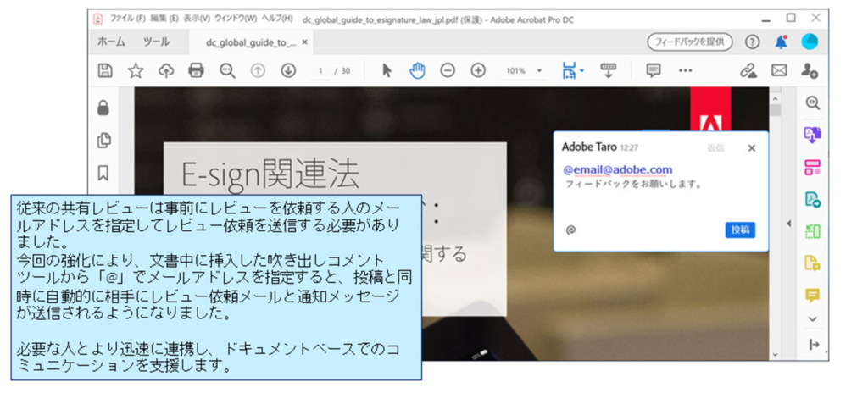Open the find text magnifier in toolbar

(227, 70)
